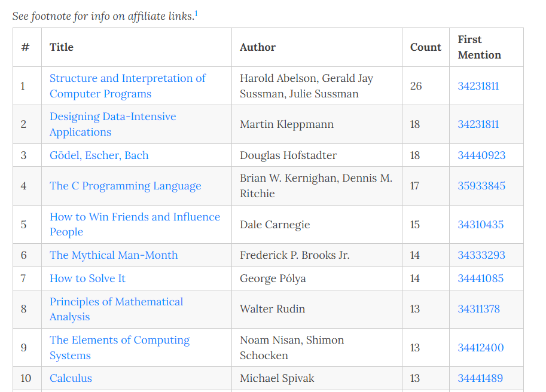546x392 pixels.
Task: Open The Elements of Computing Systems link
Action: click(x=119, y=340)
